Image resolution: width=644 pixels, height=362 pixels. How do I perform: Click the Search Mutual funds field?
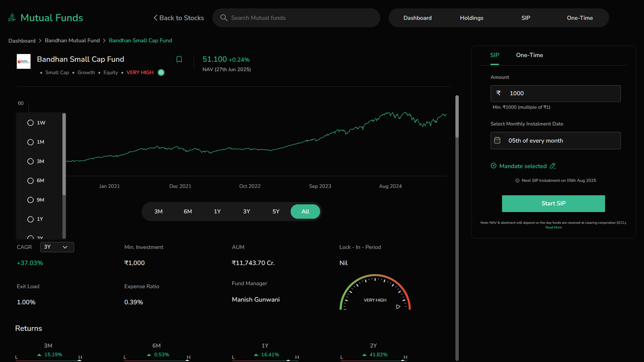(x=296, y=18)
